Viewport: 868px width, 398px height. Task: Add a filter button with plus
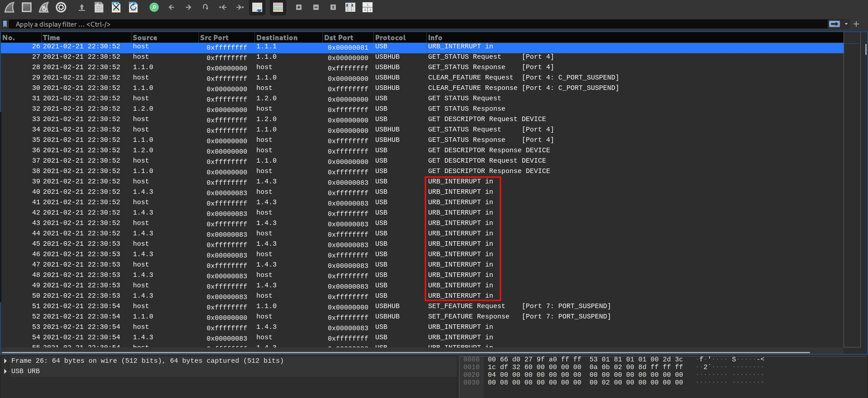[x=856, y=24]
